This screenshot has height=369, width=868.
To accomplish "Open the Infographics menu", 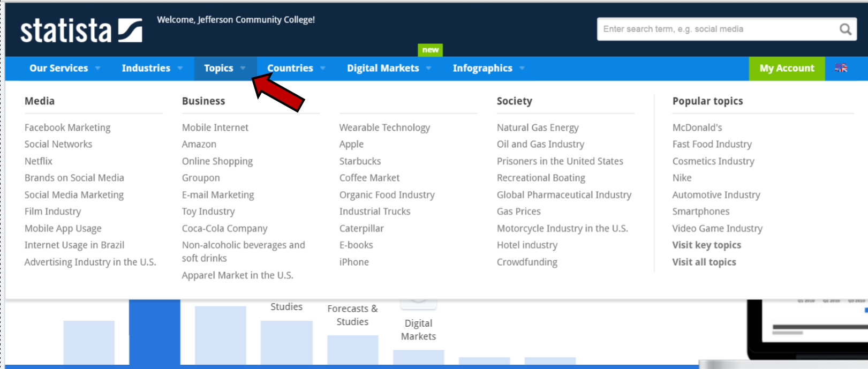I will tap(482, 68).
